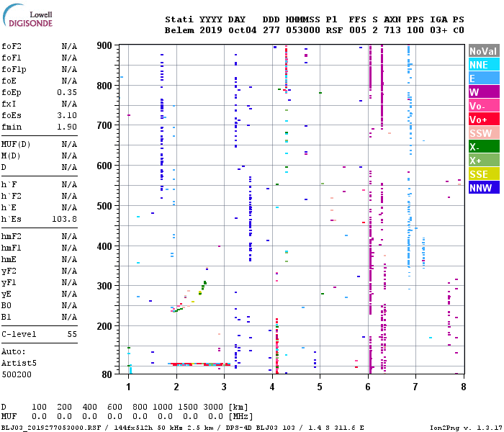504x432 pixels.
Task: Click the Lowell Digisonde logo
Action: tap(27, 15)
